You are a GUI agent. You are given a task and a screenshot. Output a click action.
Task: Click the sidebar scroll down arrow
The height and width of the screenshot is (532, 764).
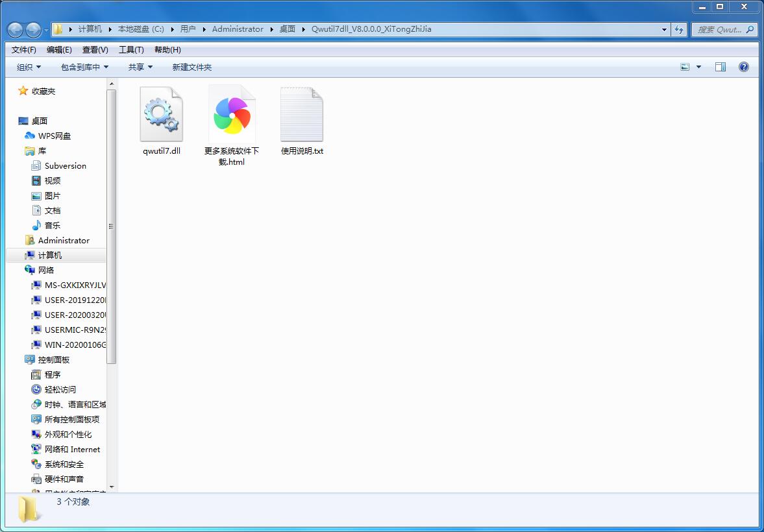pyautogui.click(x=112, y=487)
